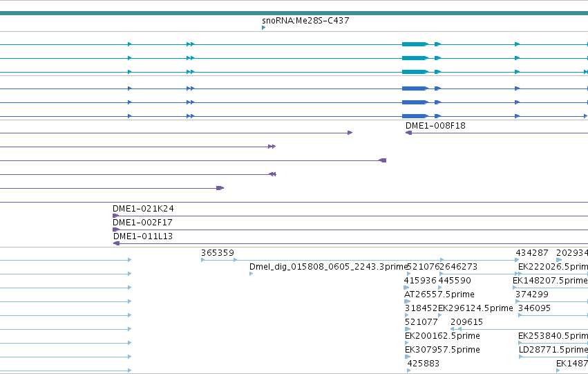This screenshot has height=374, width=588.
Task: Select the 434287 EST label
Action: click(532, 253)
